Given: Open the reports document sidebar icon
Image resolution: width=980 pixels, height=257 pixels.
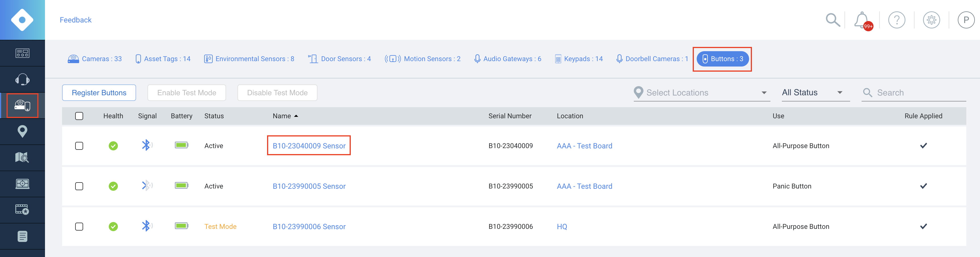Looking at the screenshot, I should pyautogui.click(x=22, y=237).
